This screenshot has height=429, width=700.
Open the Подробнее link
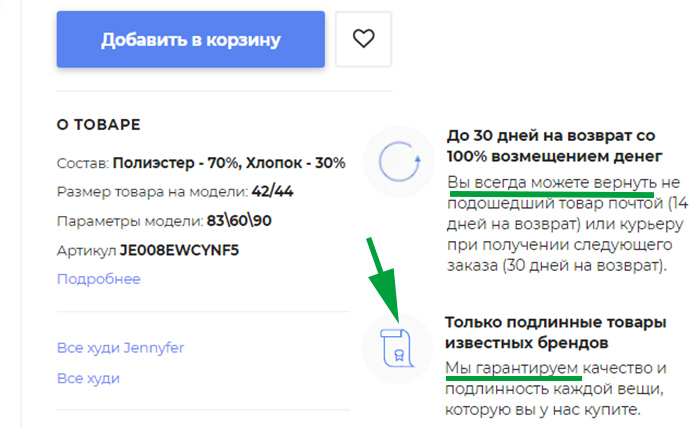coord(99,279)
